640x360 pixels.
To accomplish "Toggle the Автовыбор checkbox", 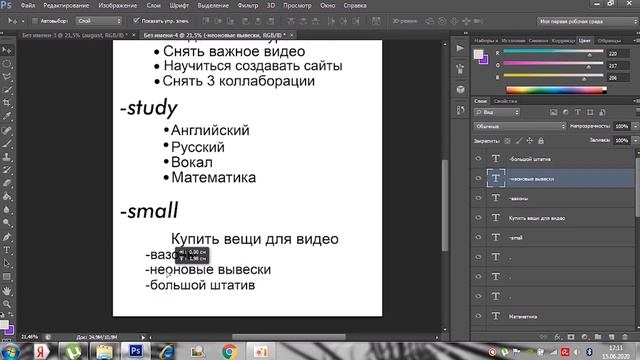I will click(35, 21).
